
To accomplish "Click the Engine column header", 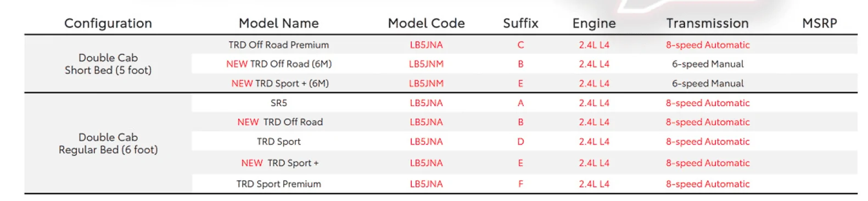I will tap(594, 23).
